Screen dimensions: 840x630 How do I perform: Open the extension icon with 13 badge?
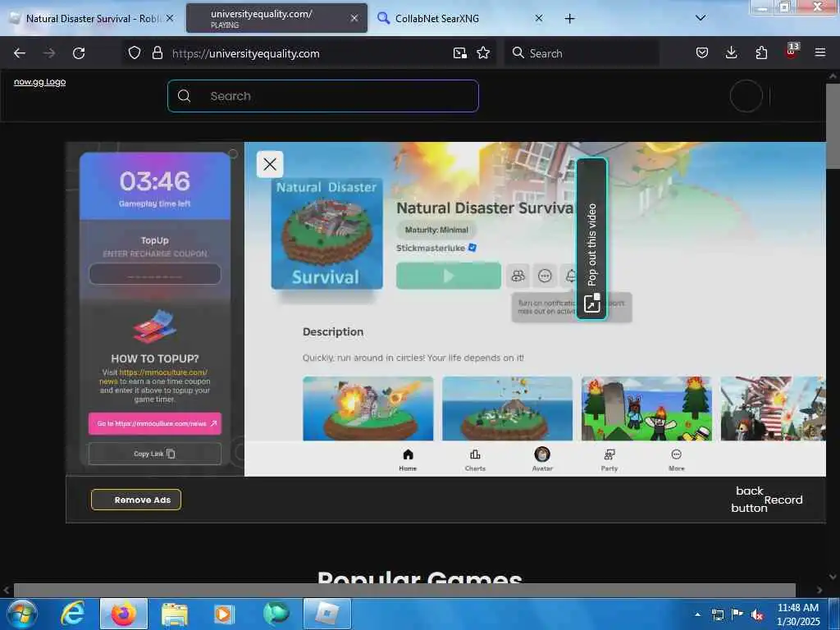(792, 51)
